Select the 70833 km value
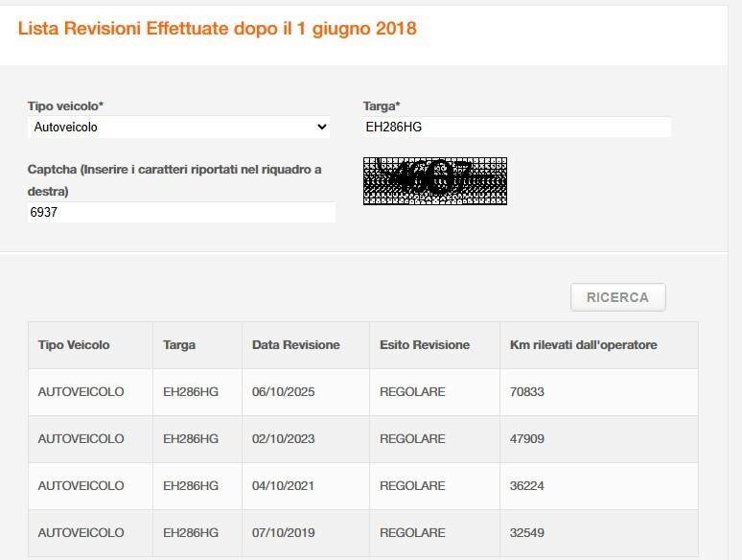Viewport: 742px width, 560px height. click(x=528, y=391)
